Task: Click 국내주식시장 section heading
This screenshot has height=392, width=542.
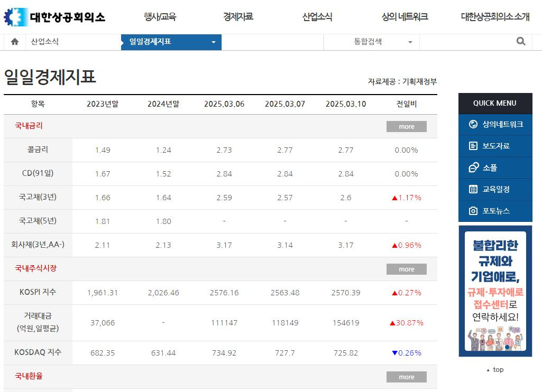Action: [35, 268]
